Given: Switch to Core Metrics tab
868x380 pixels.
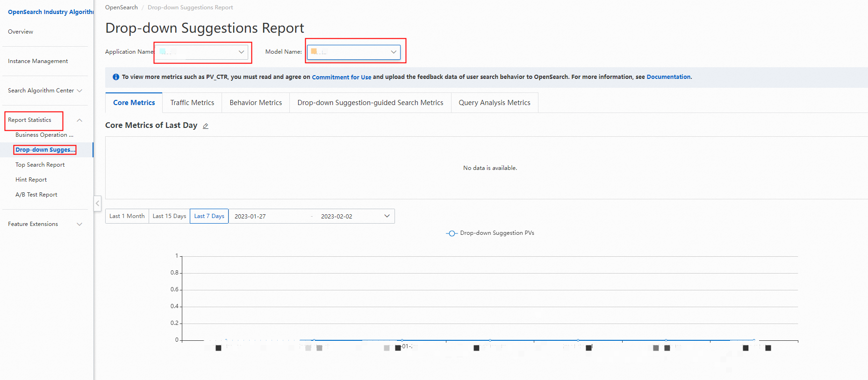Looking at the screenshot, I should coord(134,103).
